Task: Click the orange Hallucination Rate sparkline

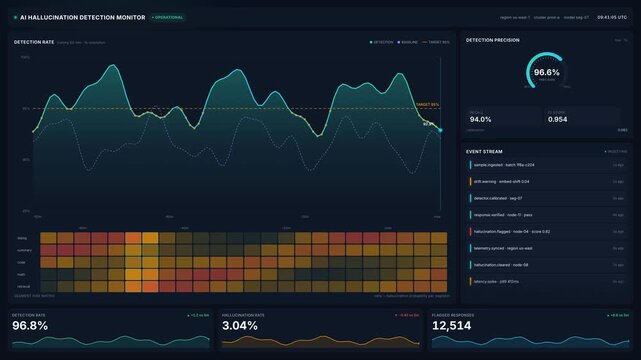Action: (321, 341)
